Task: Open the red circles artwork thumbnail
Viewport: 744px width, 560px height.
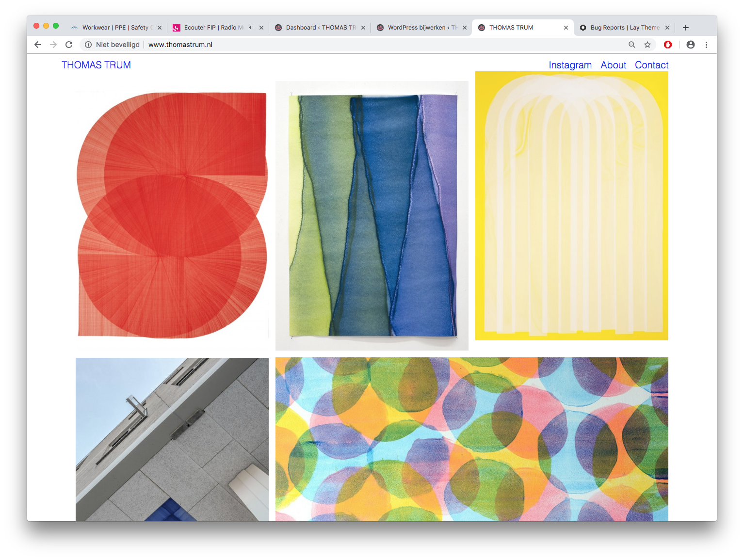Action: 172,215
